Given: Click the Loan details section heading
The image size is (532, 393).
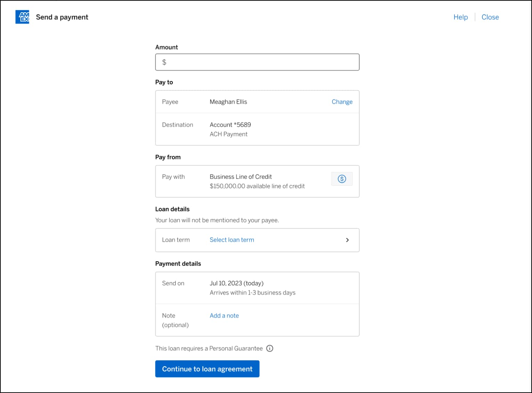Looking at the screenshot, I should pyautogui.click(x=172, y=209).
